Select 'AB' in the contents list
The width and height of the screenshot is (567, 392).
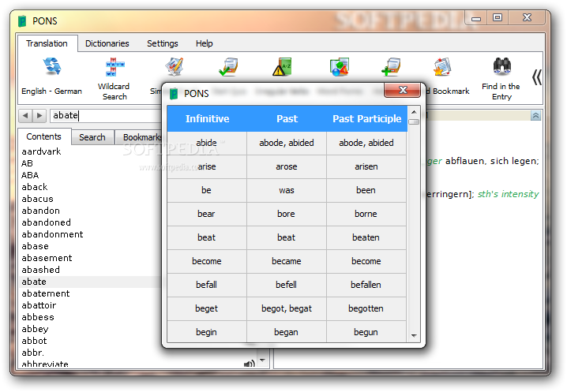27,163
